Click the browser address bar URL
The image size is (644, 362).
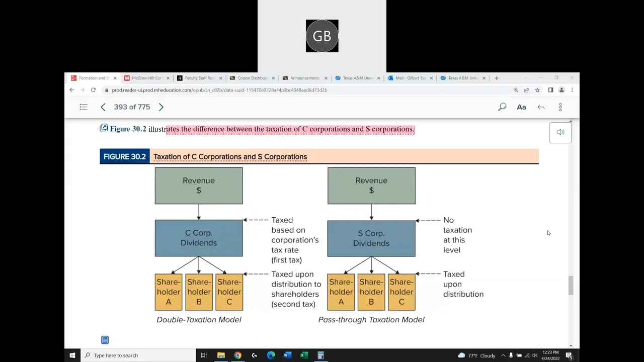point(219,90)
